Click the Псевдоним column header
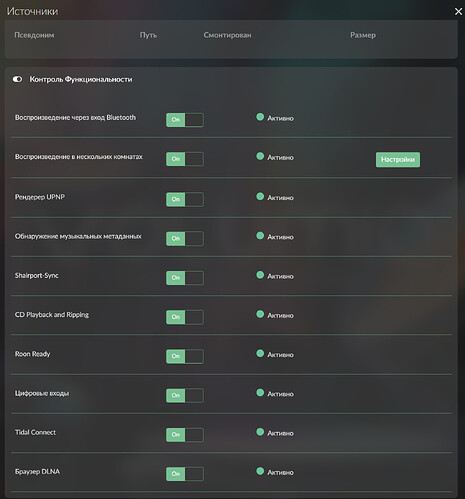465x499 pixels. 34,35
